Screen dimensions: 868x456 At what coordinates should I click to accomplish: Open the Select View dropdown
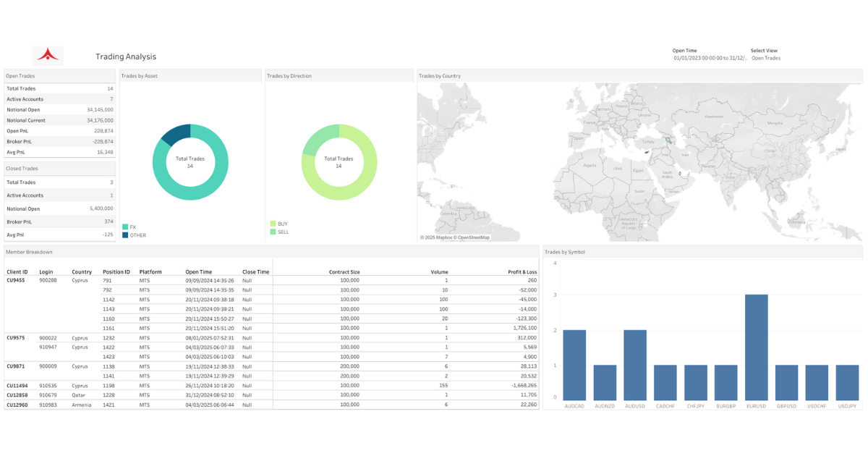point(766,58)
